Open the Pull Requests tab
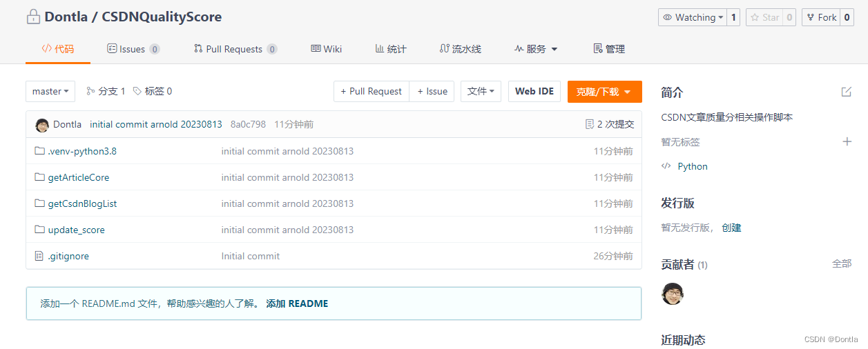The width and height of the screenshot is (868, 349). 235,49
